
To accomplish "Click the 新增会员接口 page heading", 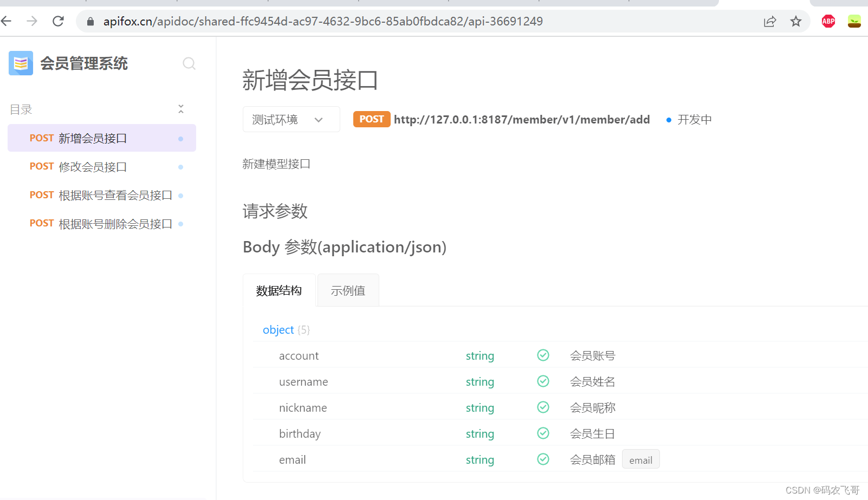I will coord(310,80).
